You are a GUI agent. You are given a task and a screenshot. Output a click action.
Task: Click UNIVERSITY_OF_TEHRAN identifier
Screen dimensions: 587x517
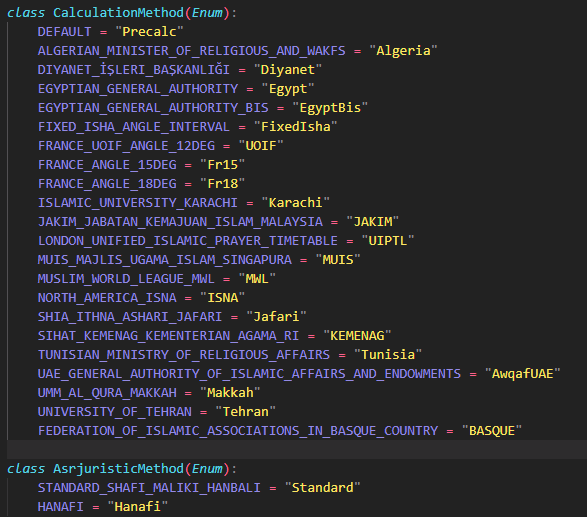(115, 412)
